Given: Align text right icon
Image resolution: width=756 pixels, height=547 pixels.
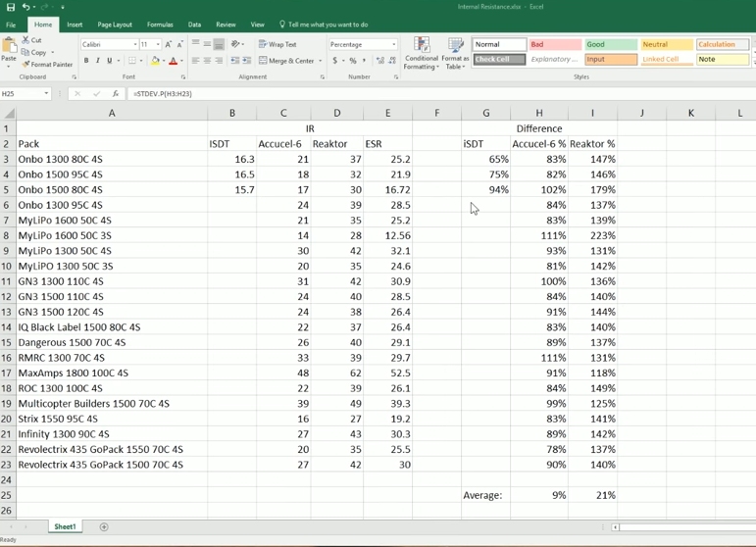Looking at the screenshot, I should coord(219,60).
